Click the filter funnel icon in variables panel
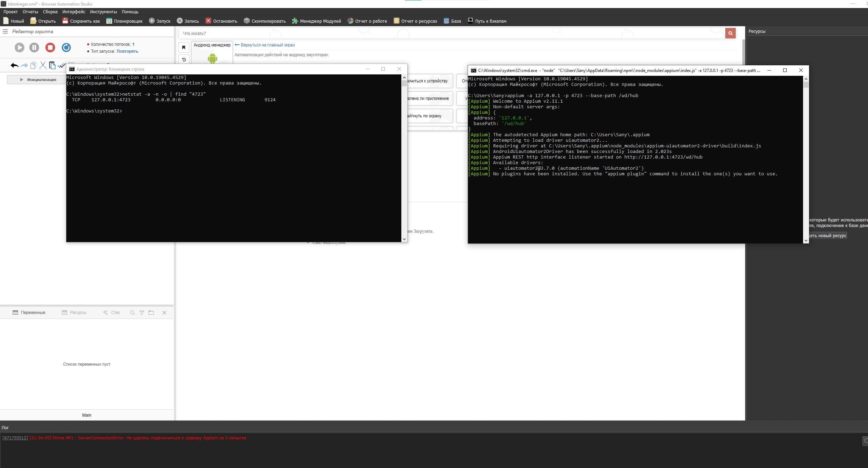Screen dimensions: 868x468 [142, 313]
